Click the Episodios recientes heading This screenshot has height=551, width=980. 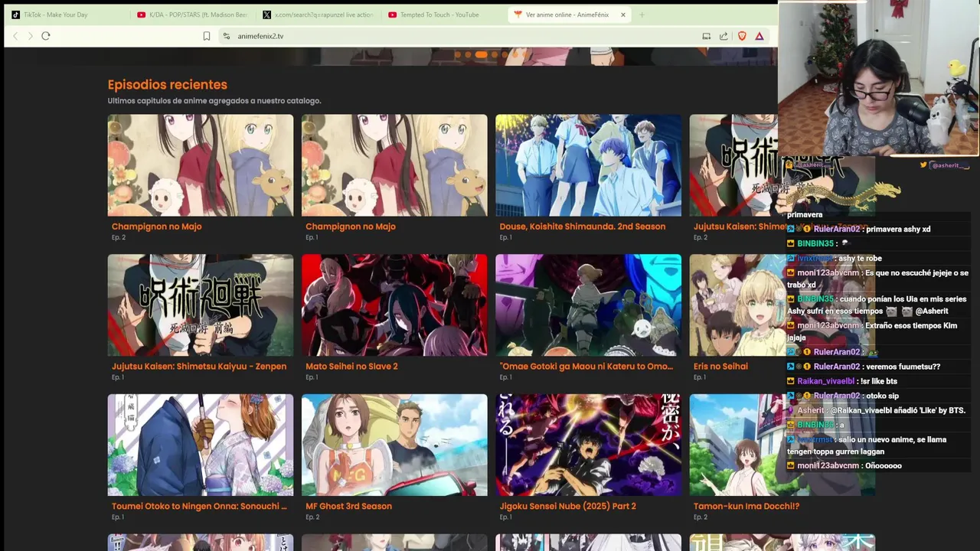168,85
